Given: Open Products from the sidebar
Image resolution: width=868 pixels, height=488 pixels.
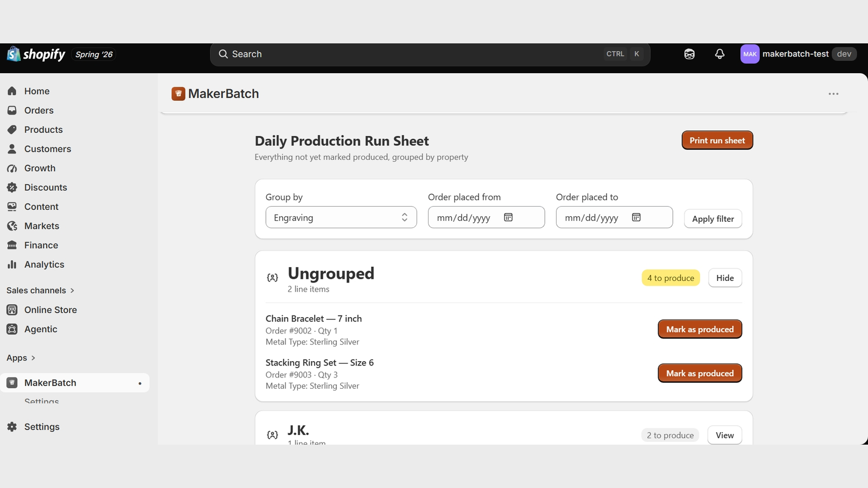Looking at the screenshot, I should click(43, 130).
